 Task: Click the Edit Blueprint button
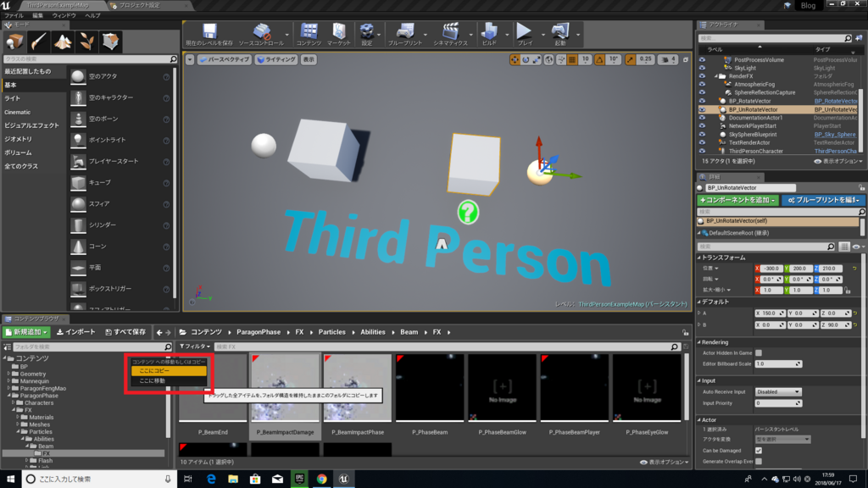pos(824,200)
